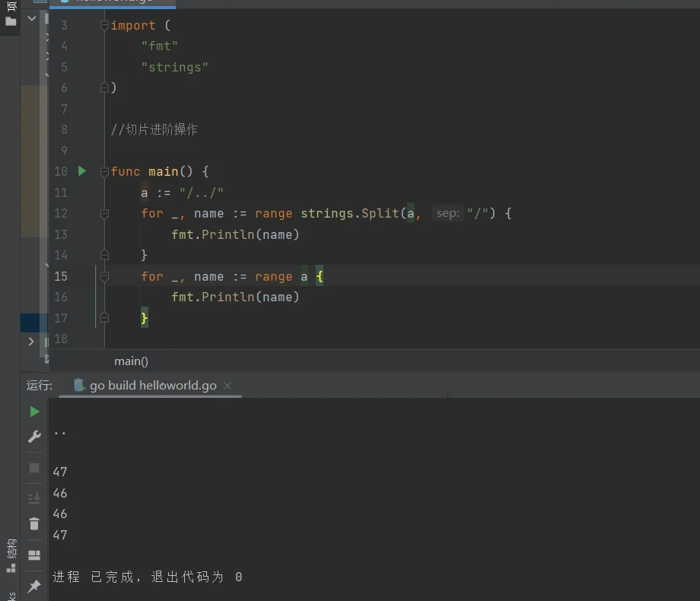Open the 结构 (Structure) tool window

pos(11,556)
